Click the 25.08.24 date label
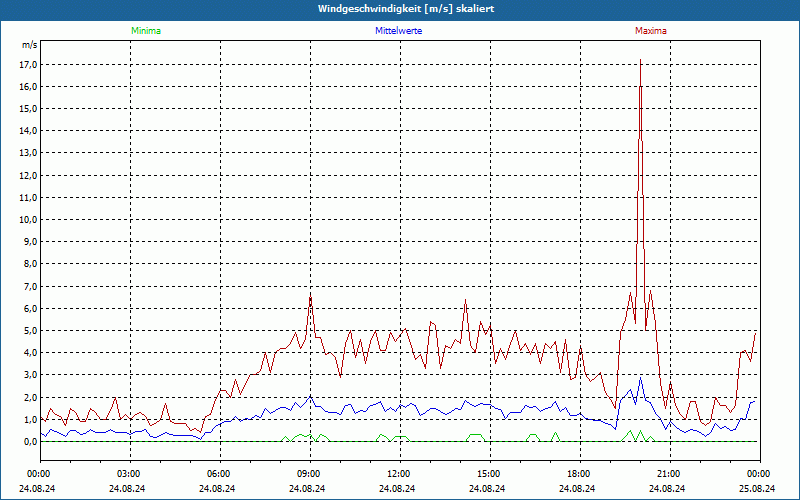800x500 pixels. pyautogui.click(x=757, y=488)
